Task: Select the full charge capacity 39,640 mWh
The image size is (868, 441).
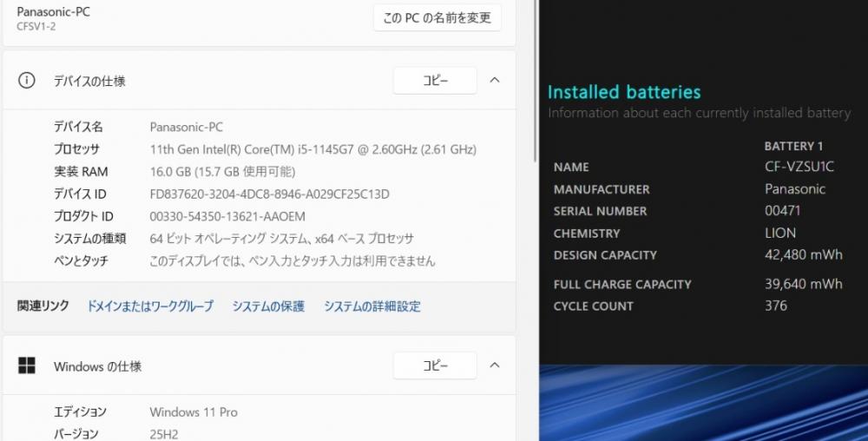Action: [x=804, y=284]
